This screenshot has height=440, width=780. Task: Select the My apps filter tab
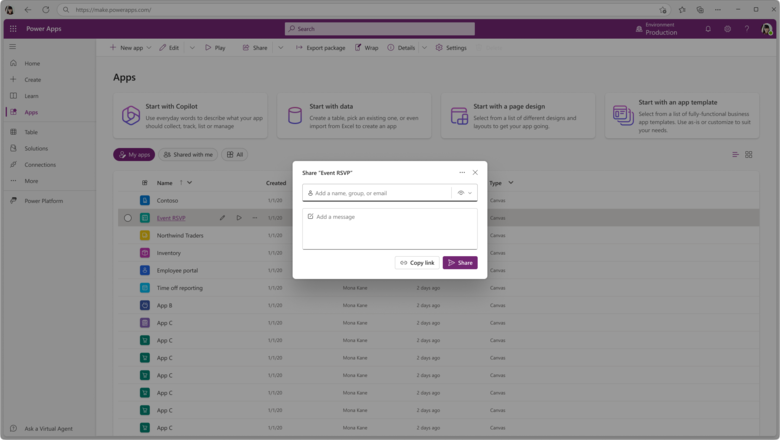tap(134, 155)
